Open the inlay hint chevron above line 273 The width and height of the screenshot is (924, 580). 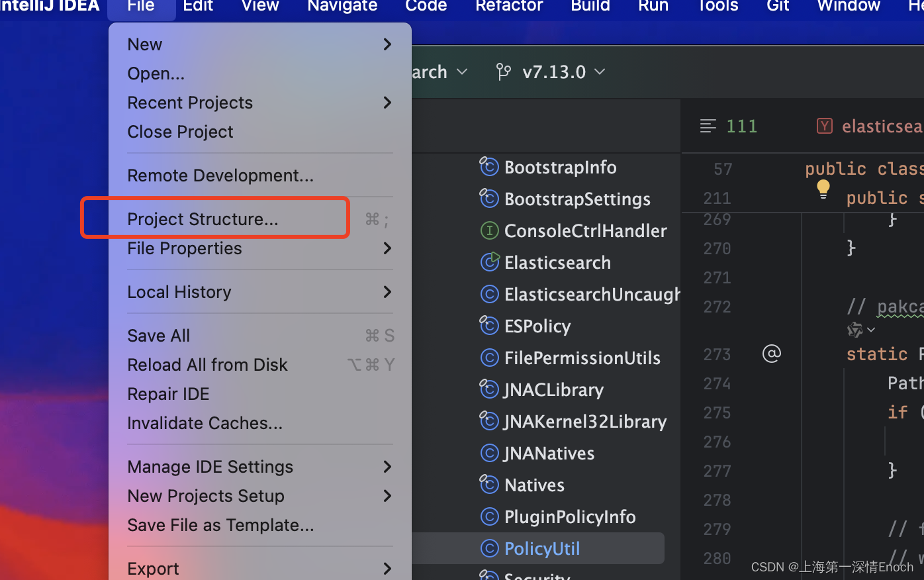pos(871,329)
